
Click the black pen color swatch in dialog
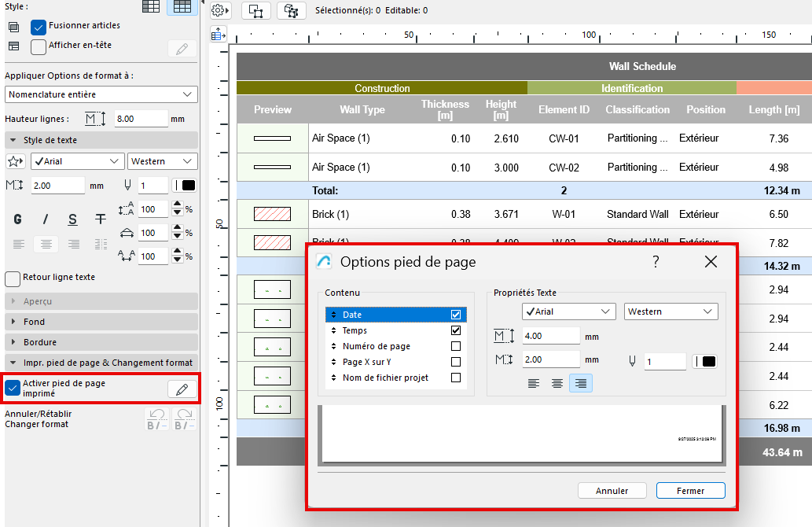[707, 361]
